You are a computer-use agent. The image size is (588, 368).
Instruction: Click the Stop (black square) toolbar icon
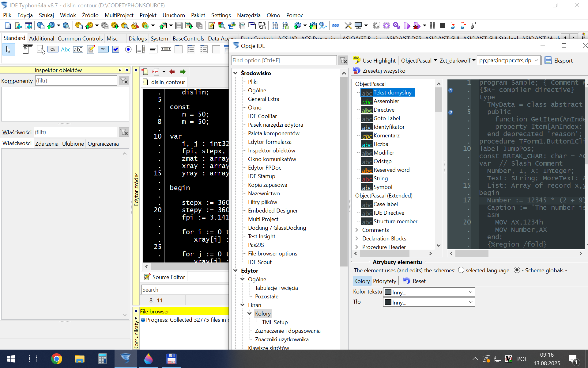[x=443, y=26]
